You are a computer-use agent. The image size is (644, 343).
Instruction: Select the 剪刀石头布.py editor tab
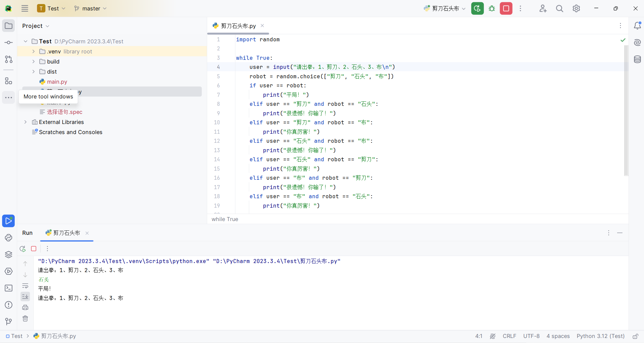238,26
